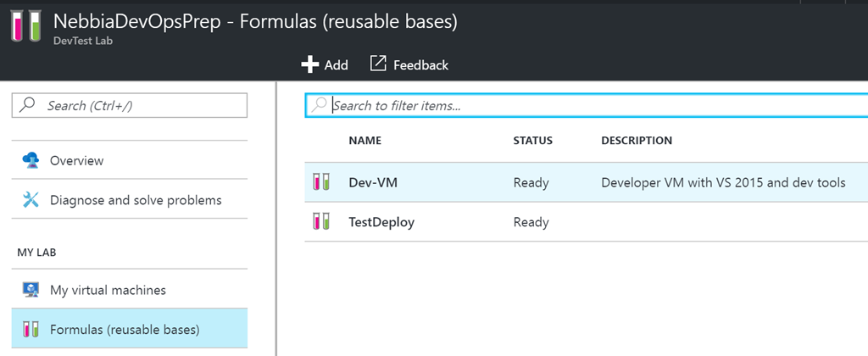Select Formulas (reusable bases) in sidebar
This screenshot has width=868, height=356.
pyautogui.click(x=130, y=330)
